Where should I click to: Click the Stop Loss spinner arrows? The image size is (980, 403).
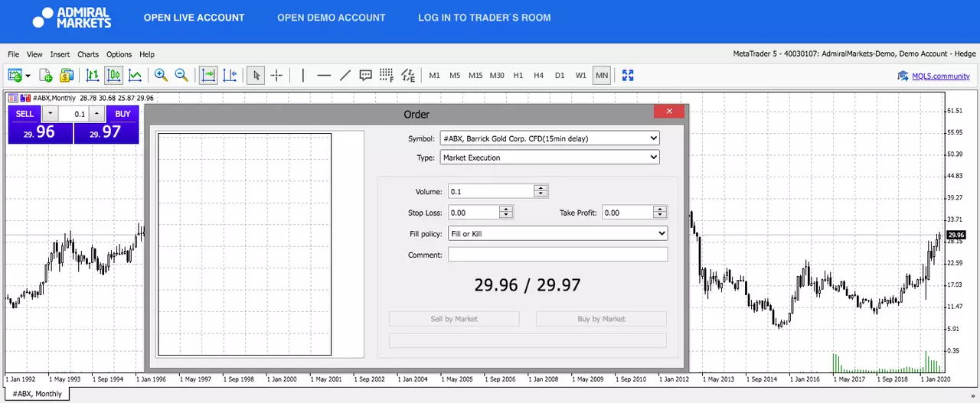click(506, 213)
